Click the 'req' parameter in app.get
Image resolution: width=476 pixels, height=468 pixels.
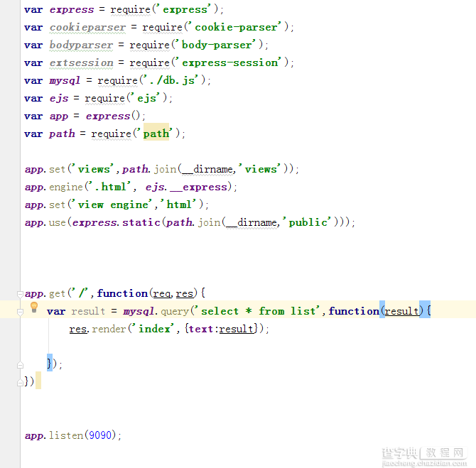coord(161,294)
